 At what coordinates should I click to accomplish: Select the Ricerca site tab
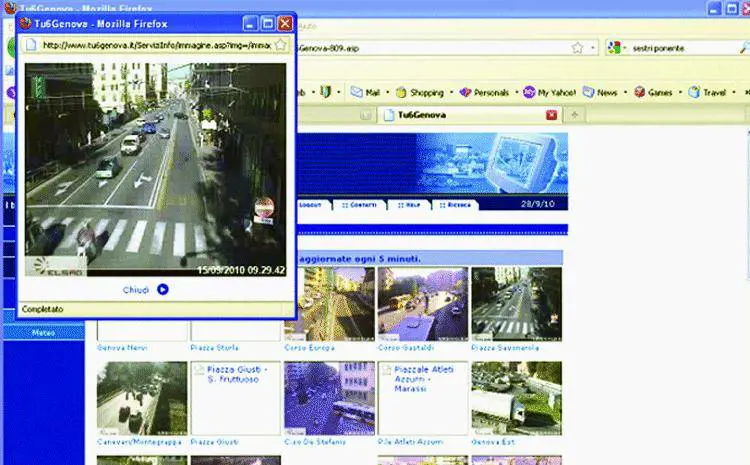(x=456, y=204)
